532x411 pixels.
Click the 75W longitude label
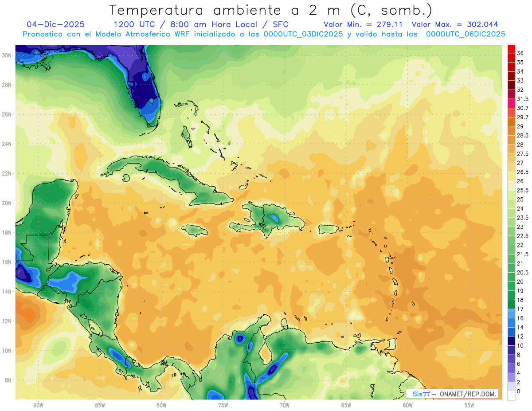(x=223, y=405)
